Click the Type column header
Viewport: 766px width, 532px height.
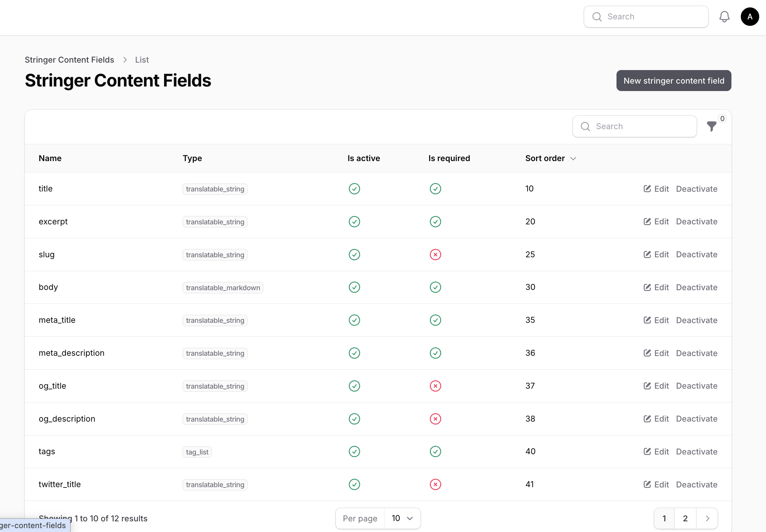[192, 158]
